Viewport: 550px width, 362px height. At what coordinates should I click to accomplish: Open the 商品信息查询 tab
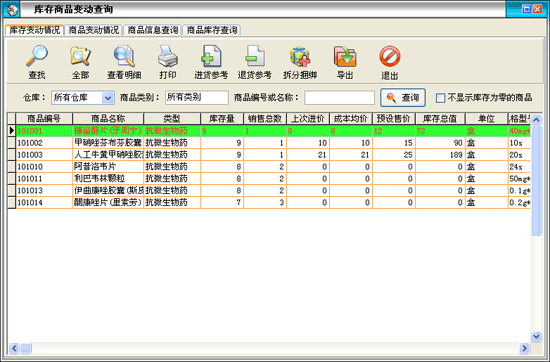pyautogui.click(x=153, y=30)
